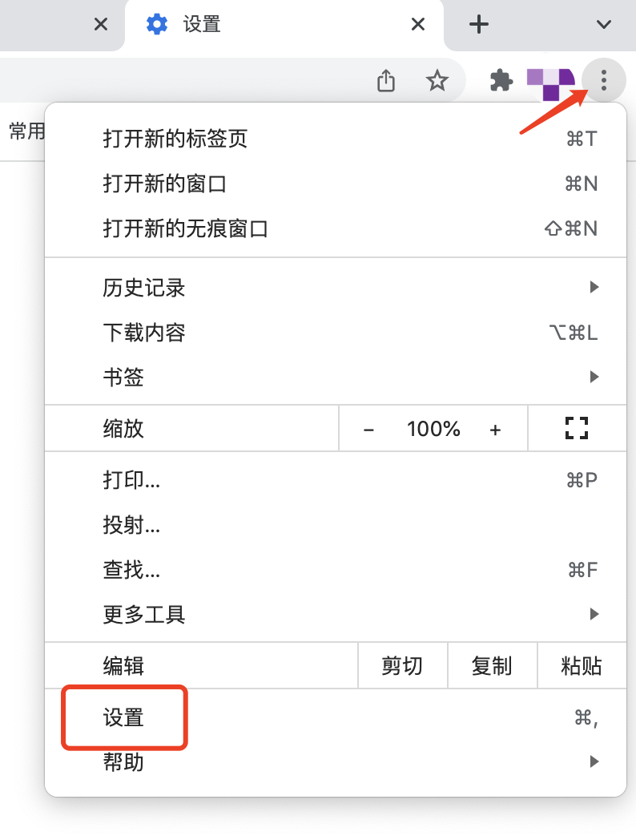Decrease zoom with the minus button

368,430
